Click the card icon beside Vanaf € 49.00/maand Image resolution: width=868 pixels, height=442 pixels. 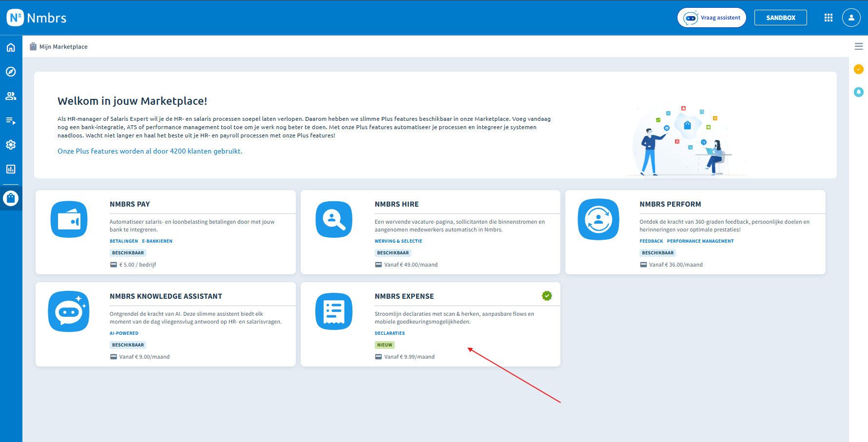[378, 265]
